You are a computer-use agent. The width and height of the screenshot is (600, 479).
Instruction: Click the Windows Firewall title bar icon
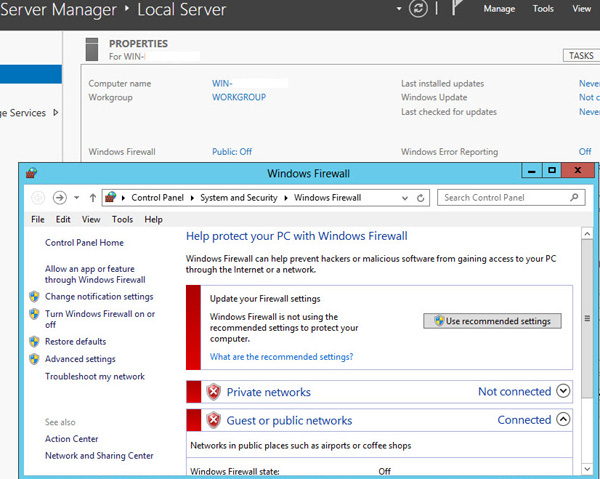31,173
